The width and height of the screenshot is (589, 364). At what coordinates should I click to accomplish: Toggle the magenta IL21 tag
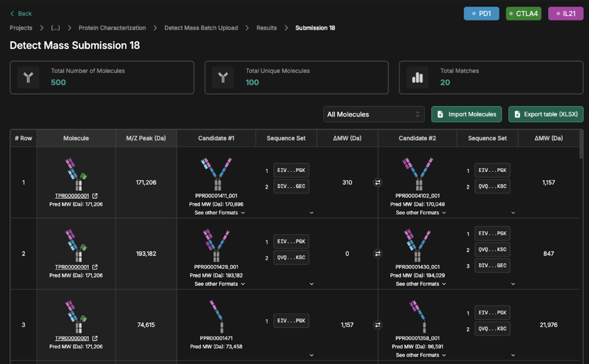click(x=566, y=14)
